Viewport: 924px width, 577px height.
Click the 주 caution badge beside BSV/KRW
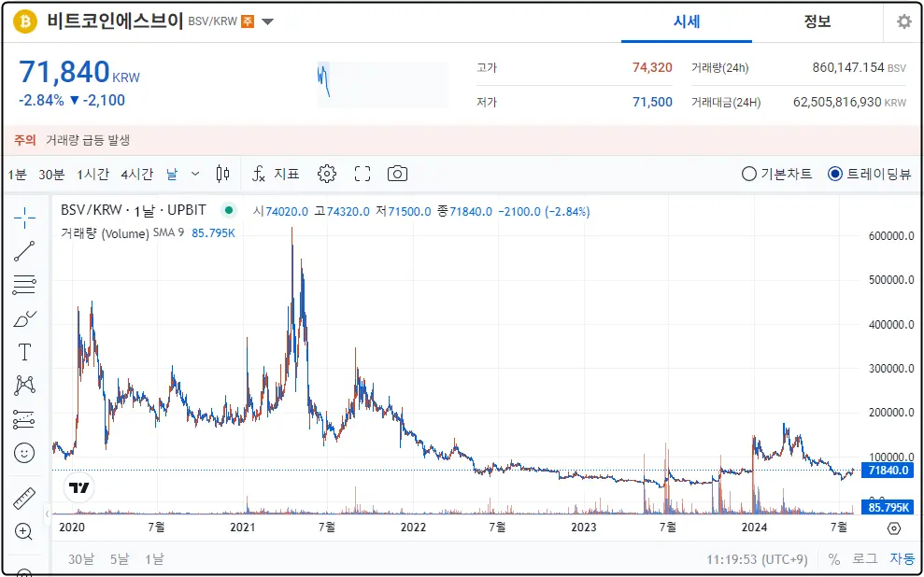248,21
